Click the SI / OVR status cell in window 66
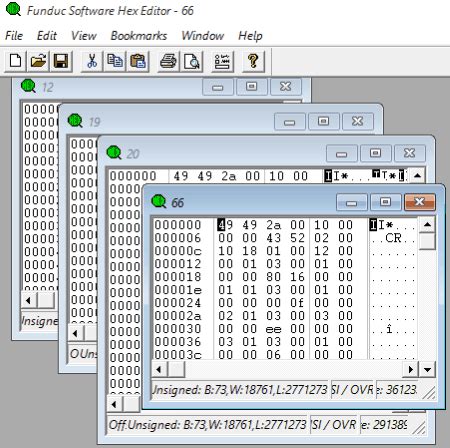This screenshot has height=448, width=450. click(352, 389)
